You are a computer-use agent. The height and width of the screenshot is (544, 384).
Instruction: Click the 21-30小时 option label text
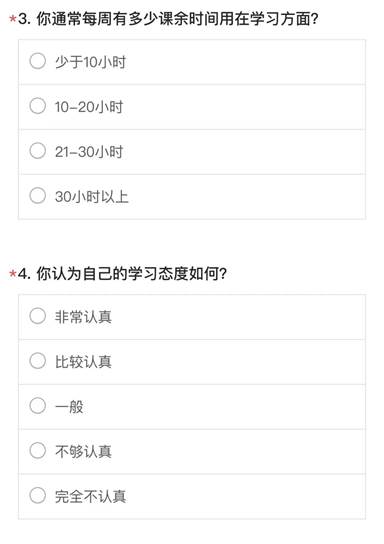[x=89, y=152]
